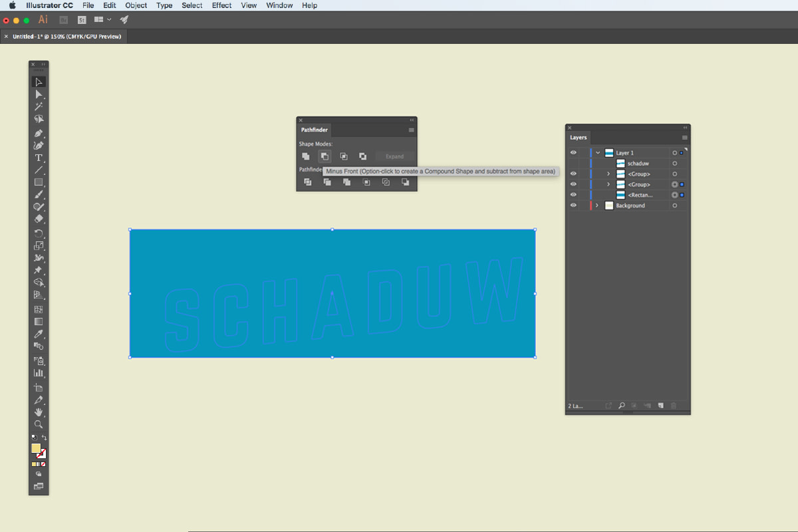
Task: Select the Direct Selection tool
Action: 39,94
